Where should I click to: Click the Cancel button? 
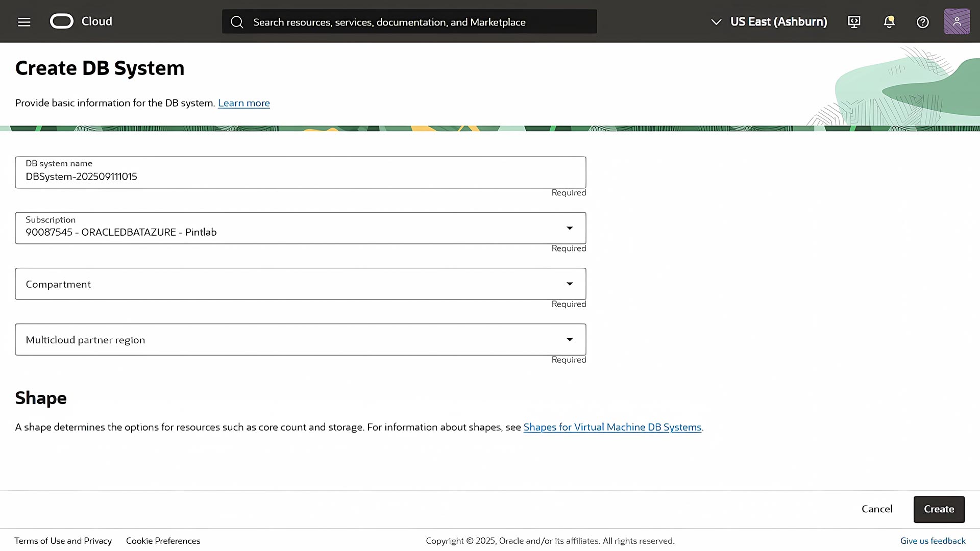click(877, 509)
